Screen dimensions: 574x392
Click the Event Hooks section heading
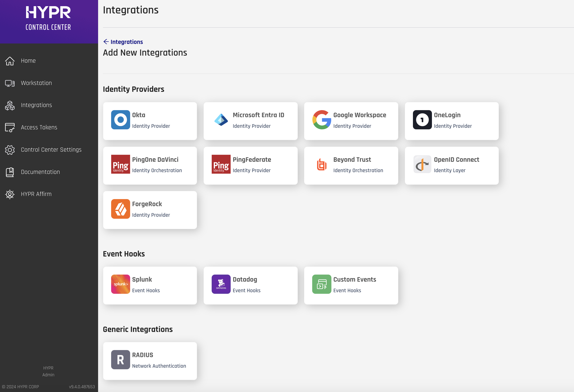pyautogui.click(x=124, y=254)
